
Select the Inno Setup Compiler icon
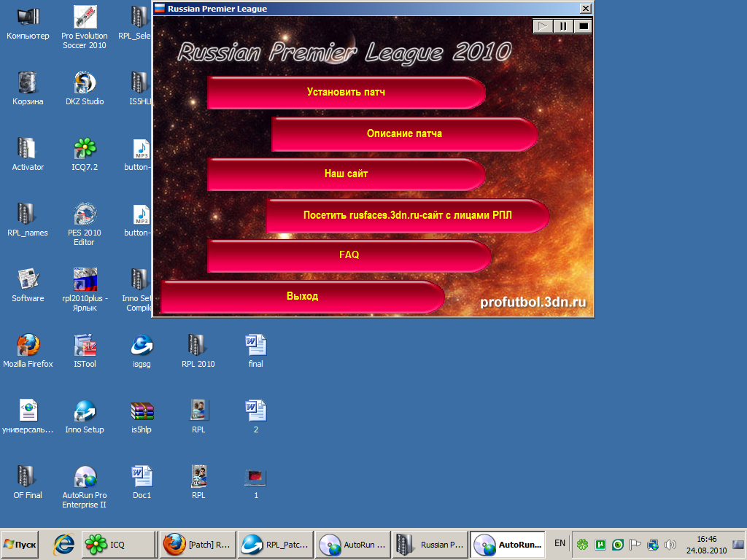click(x=137, y=290)
